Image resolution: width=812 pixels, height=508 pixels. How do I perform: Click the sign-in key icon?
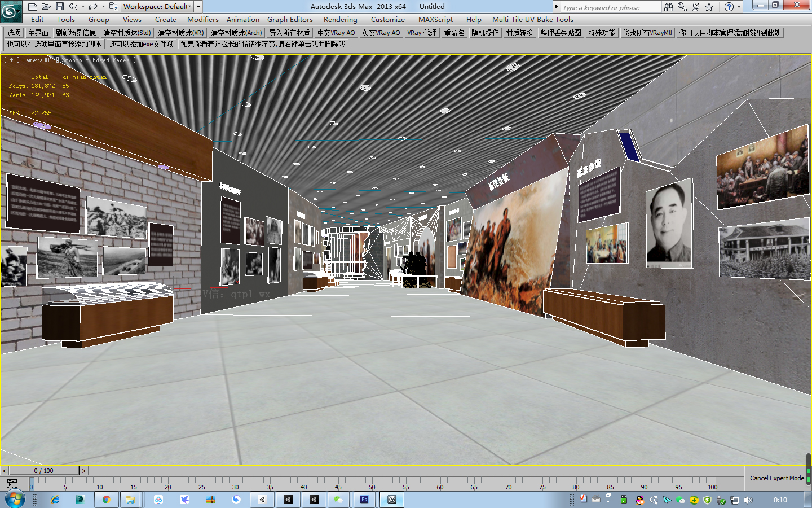click(682, 7)
